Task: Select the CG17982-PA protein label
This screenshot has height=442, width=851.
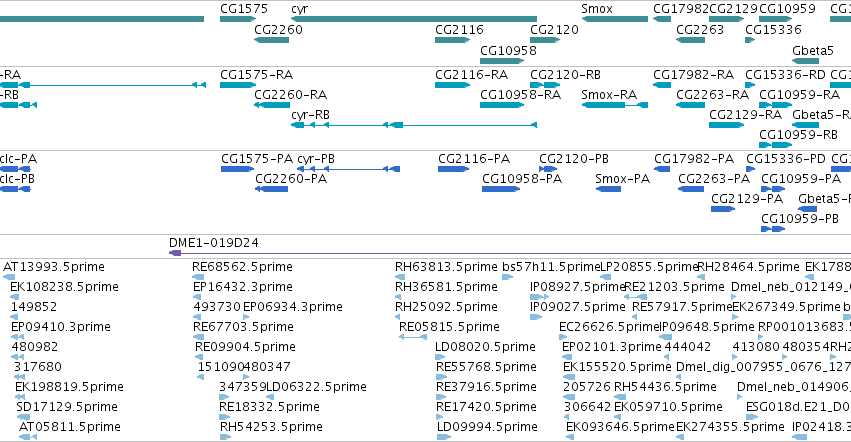Action: 694,159
